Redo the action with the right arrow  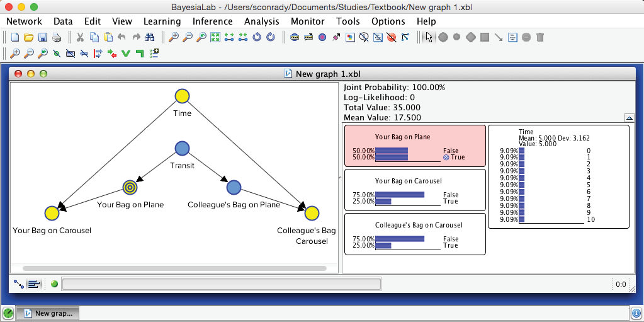(x=135, y=37)
